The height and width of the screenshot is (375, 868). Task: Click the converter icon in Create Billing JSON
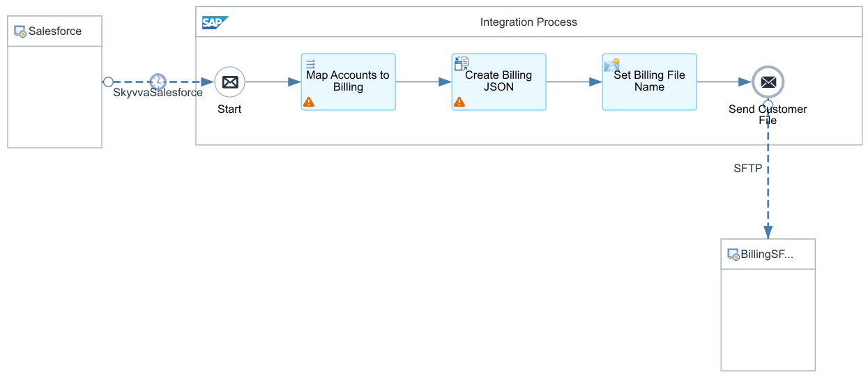click(x=462, y=63)
